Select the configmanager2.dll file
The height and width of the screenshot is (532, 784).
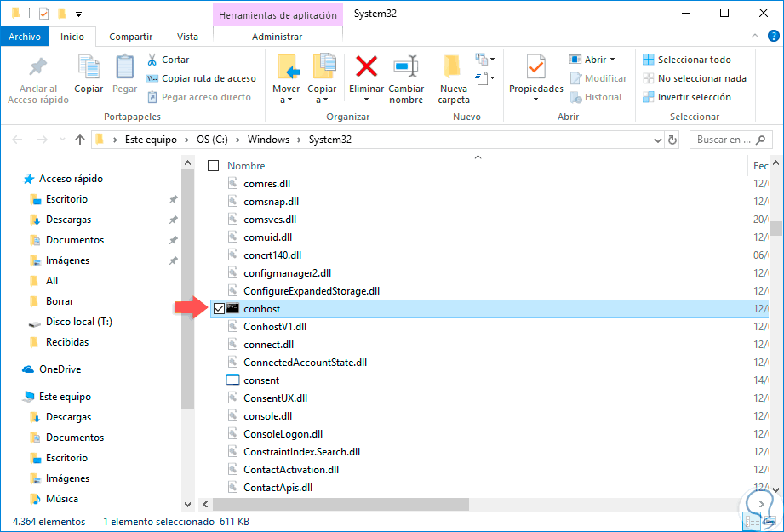click(x=288, y=273)
